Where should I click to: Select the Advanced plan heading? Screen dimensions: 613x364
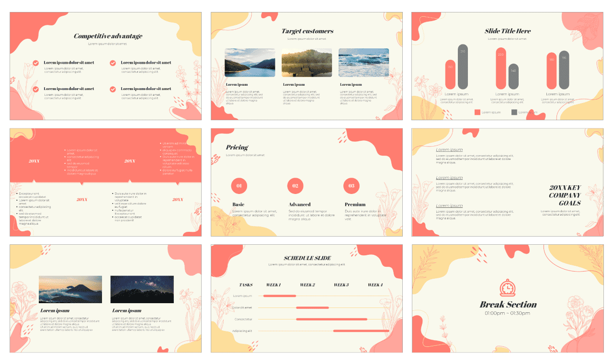coord(299,205)
